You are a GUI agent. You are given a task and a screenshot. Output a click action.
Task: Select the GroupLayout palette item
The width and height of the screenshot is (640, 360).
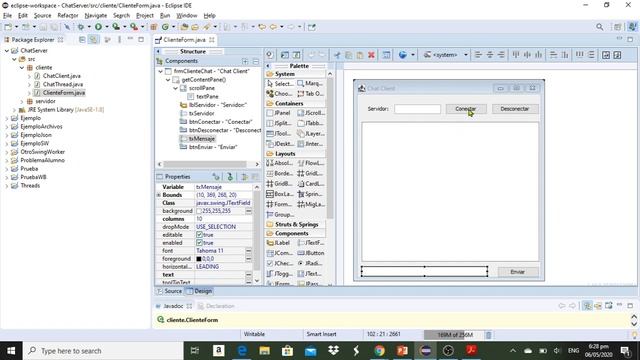[x=280, y=214]
